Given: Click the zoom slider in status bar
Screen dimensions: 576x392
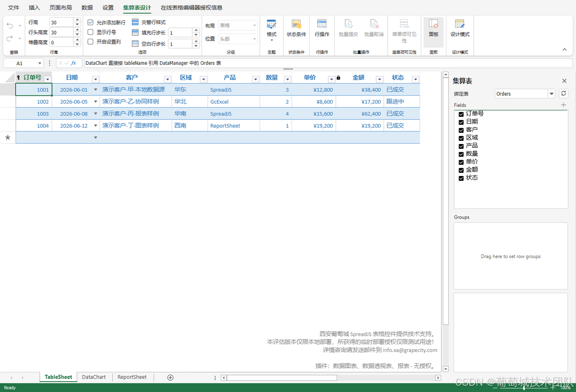Looking at the screenshot, I should point(523,387).
